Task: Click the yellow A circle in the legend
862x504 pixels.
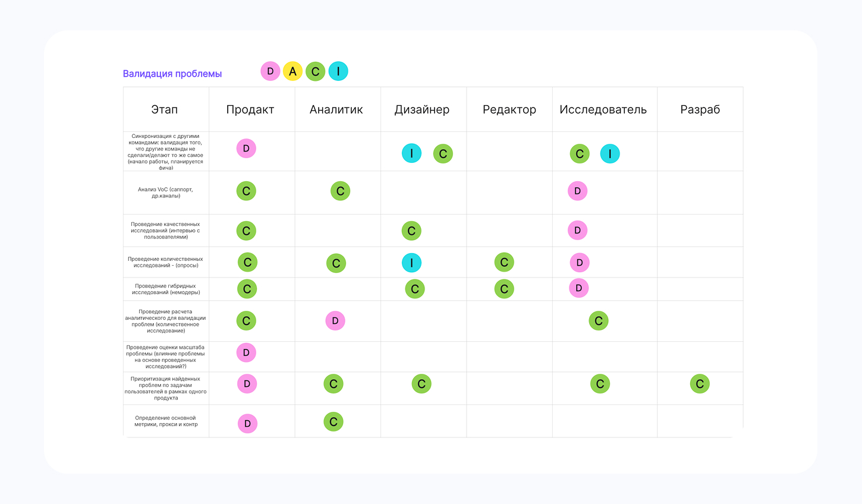Action: coord(292,71)
